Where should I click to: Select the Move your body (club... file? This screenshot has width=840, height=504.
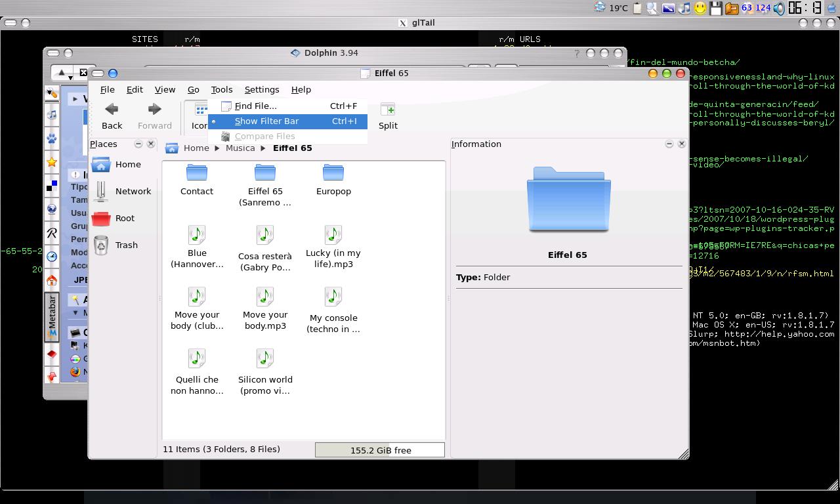(x=197, y=308)
